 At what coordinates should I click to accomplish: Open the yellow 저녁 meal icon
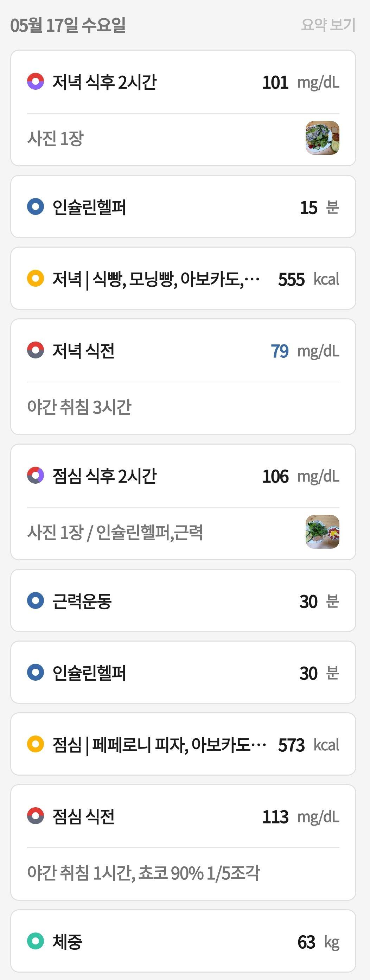pyautogui.click(x=36, y=278)
